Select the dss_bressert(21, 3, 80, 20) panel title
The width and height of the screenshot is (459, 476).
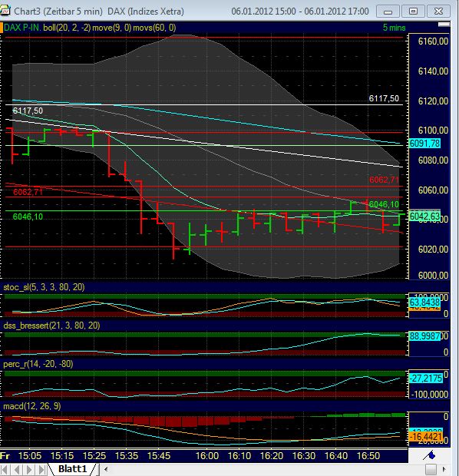click(51, 326)
